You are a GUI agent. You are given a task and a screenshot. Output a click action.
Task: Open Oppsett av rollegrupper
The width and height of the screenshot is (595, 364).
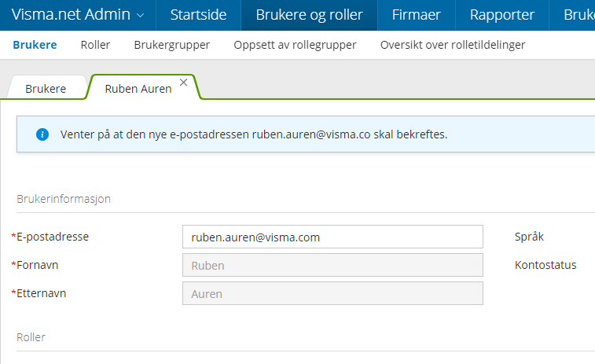[295, 45]
